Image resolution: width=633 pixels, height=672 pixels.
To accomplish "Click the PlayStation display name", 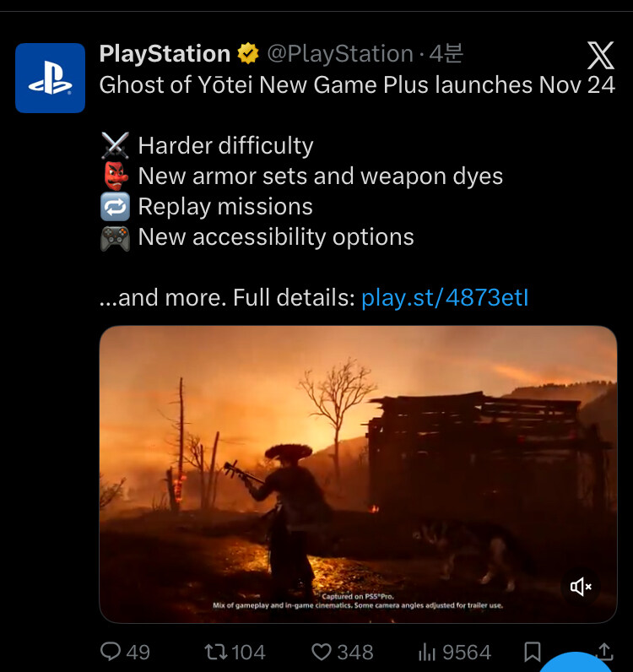I will 165,54.
